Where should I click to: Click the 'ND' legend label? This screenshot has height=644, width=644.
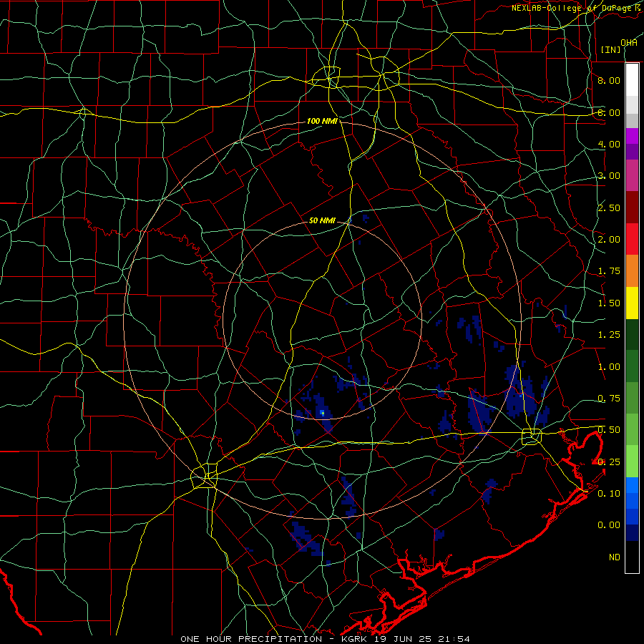615,557
